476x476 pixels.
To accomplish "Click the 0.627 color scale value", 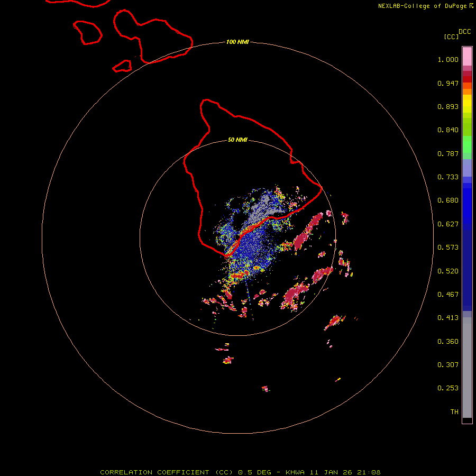I will point(448,224).
